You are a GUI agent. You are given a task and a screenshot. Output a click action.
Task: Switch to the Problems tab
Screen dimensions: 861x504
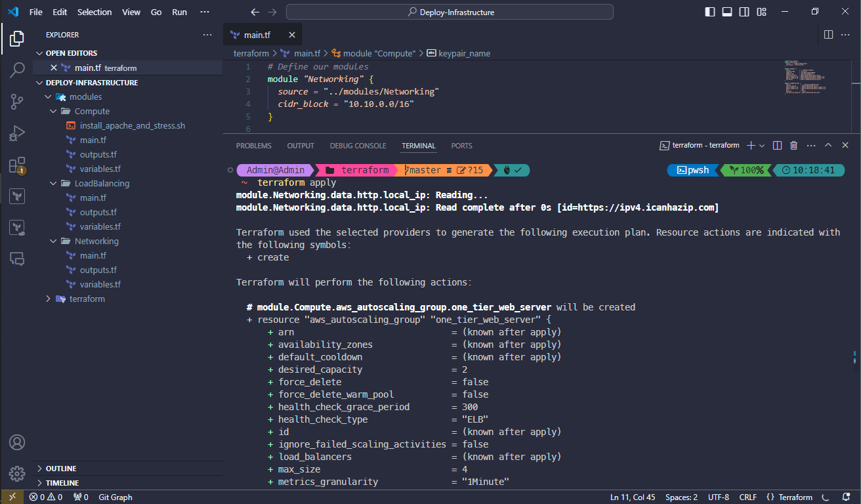coord(254,146)
